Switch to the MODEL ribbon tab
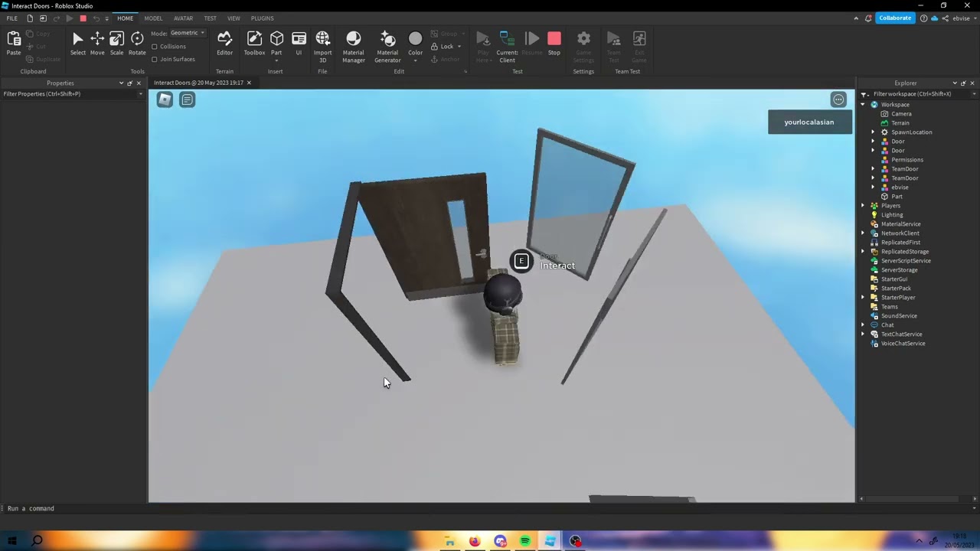This screenshot has width=980, height=551. click(x=153, y=18)
